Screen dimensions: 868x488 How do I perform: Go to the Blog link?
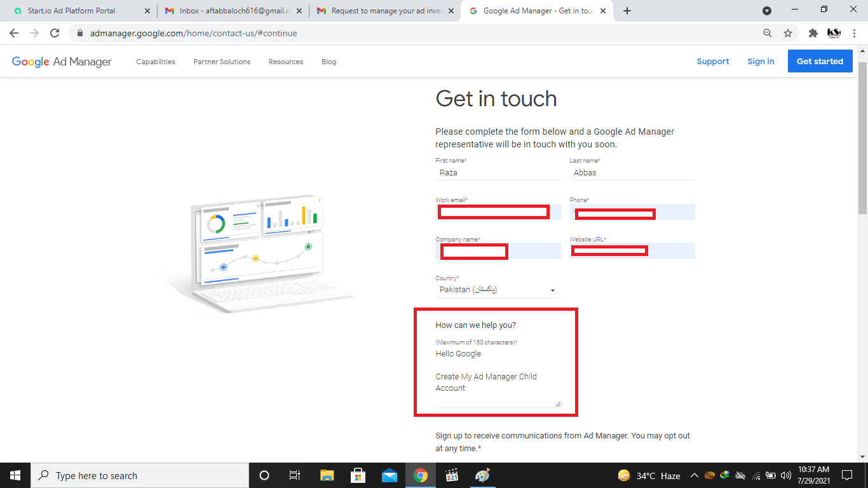(x=329, y=62)
